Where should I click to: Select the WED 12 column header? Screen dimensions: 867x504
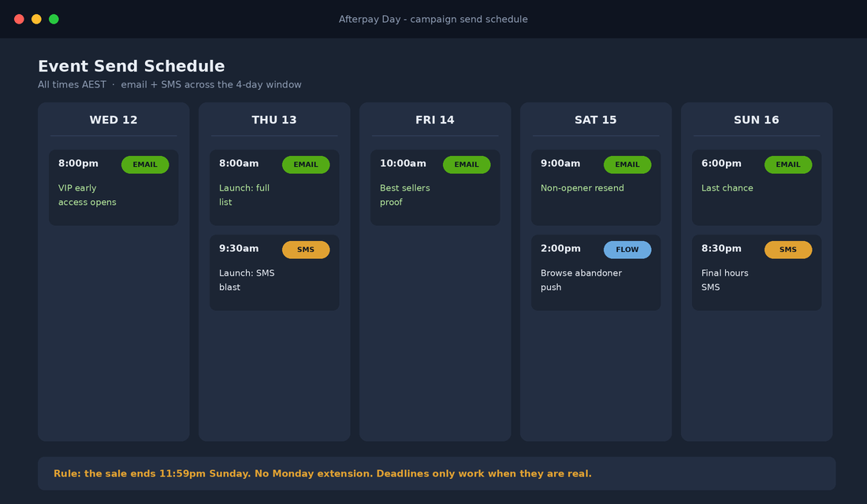tap(113, 120)
